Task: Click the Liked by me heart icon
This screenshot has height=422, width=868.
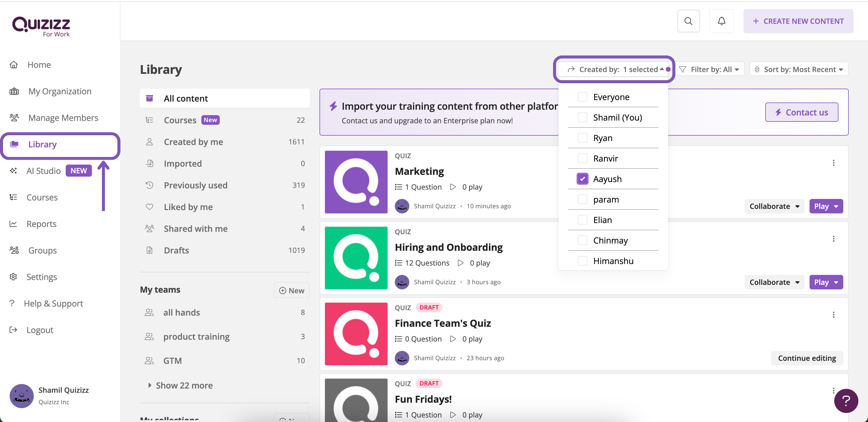Action: point(149,206)
